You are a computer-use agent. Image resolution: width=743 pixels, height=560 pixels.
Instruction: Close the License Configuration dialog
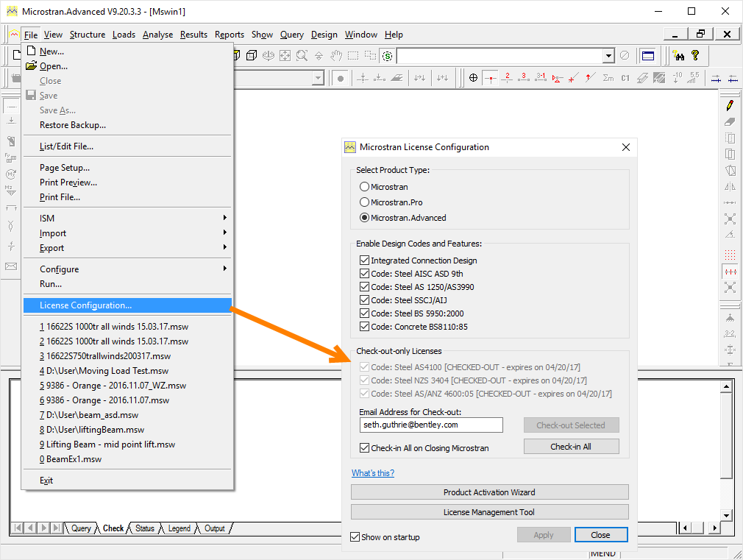(x=601, y=535)
